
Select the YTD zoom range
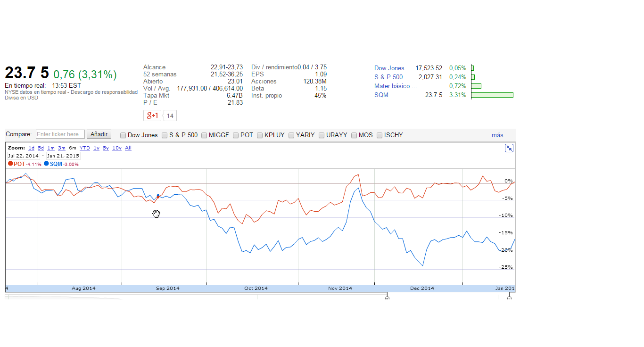pos(85,148)
